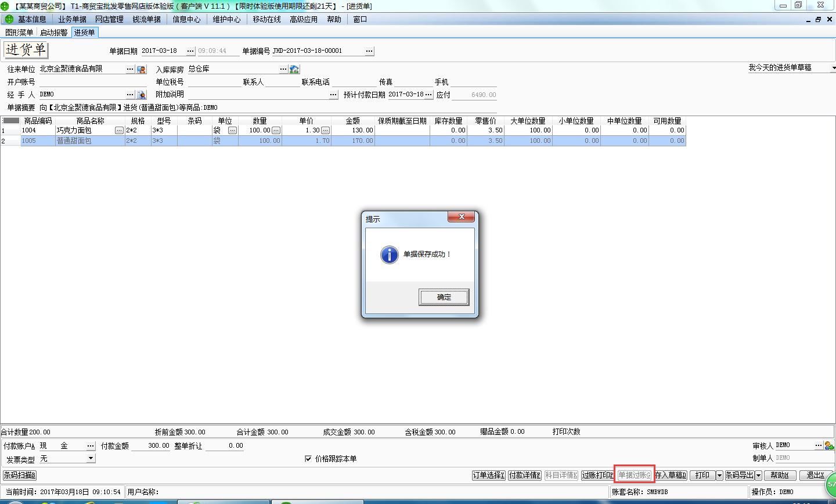The height and width of the screenshot is (504, 836).
Task: Click the add-user icon beside 审核人
Action: point(828,445)
